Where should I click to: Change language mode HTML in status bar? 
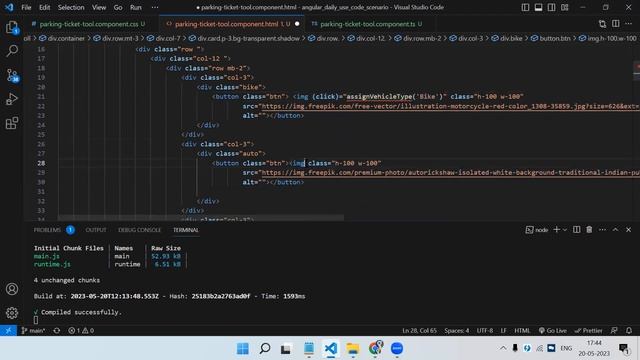coord(522,331)
